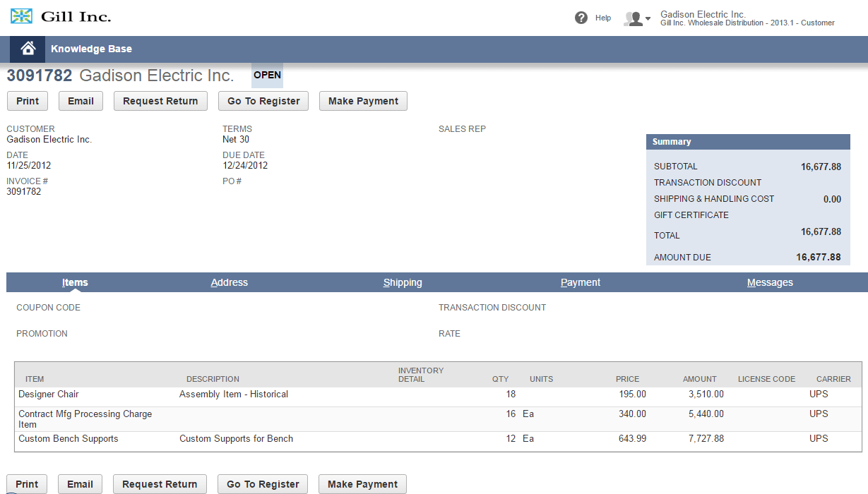Click the user profile silhouette icon
Screen dimensions: 868x494
point(632,18)
